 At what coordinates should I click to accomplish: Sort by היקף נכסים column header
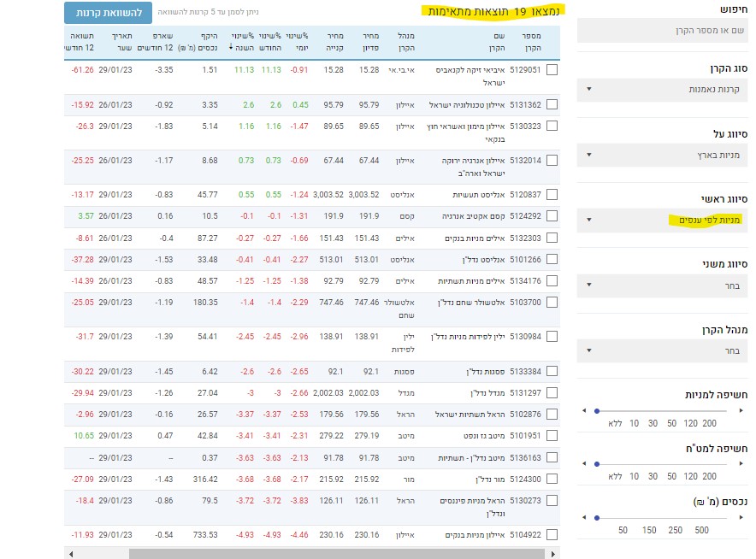(198, 42)
